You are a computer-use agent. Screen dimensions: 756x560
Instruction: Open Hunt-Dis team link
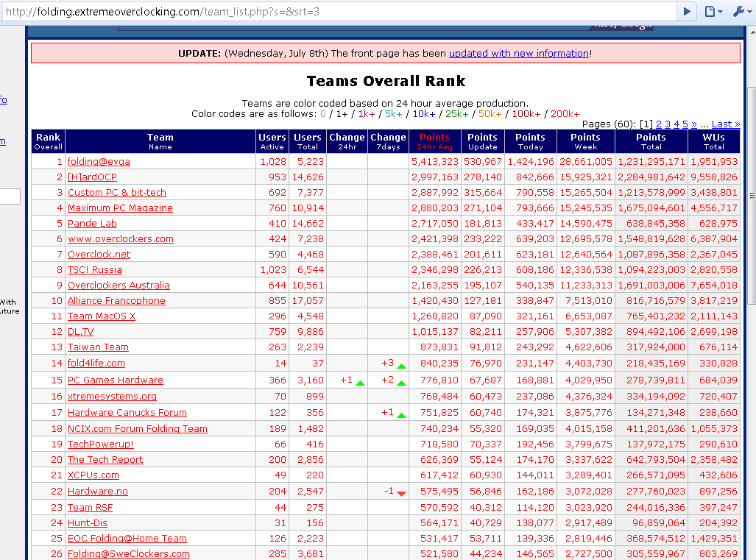88,523
